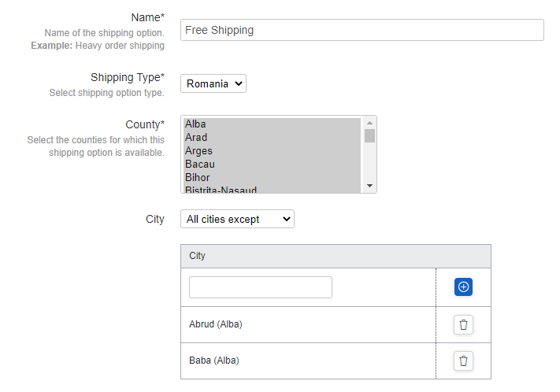Click the City table column header
The height and width of the screenshot is (392, 560).
coord(336,256)
